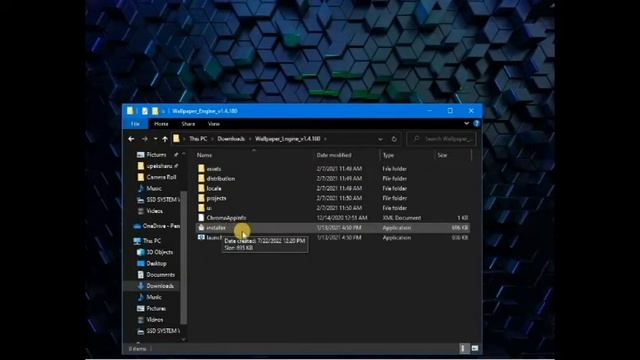640x360 pixels.
Task: Open the address bar history dropdown
Action: (x=380, y=139)
